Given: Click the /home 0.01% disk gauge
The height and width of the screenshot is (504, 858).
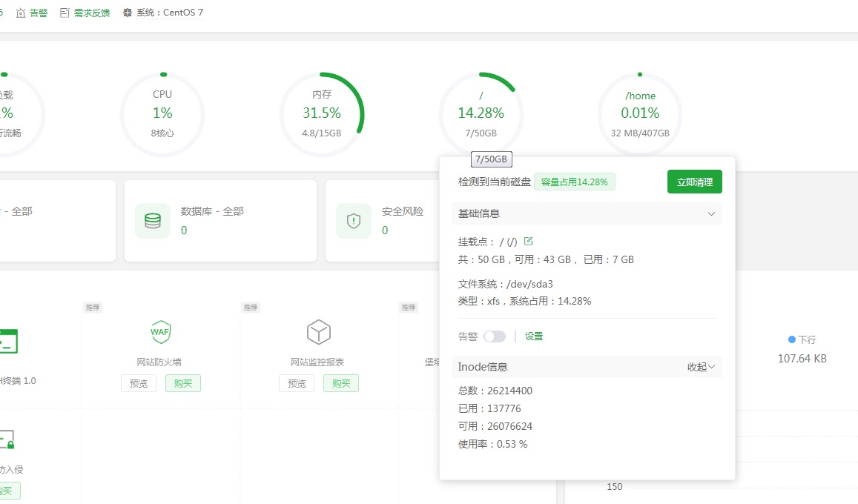Looking at the screenshot, I should coord(640,114).
